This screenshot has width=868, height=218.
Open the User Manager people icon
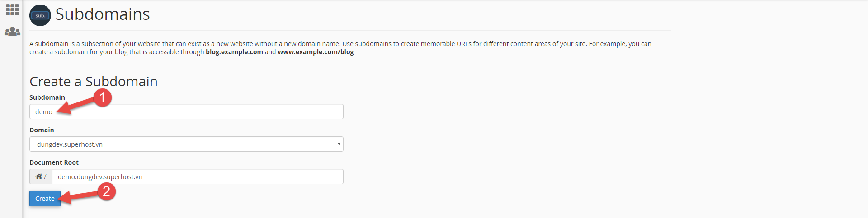pos(12,32)
